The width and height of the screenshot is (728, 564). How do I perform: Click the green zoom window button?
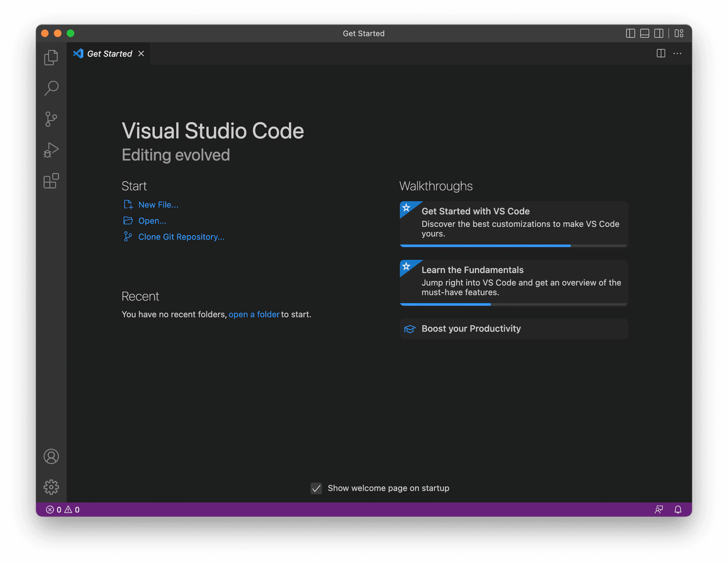coord(71,33)
